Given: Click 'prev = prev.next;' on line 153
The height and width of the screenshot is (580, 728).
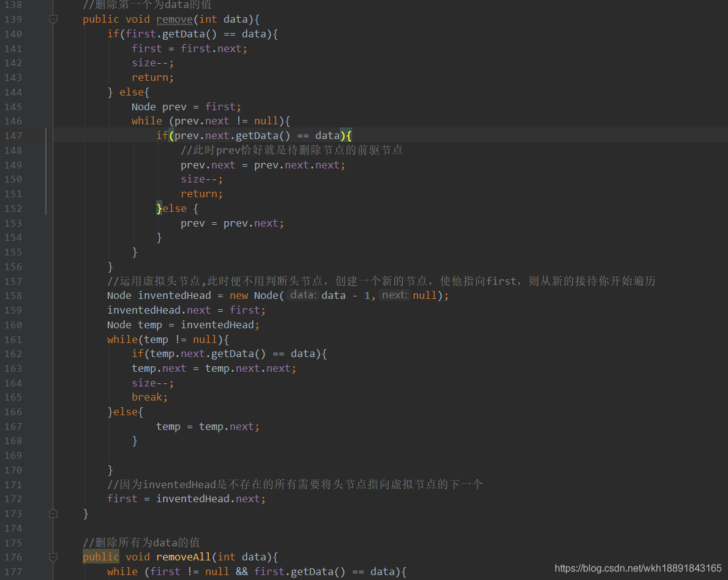Looking at the screenshot, I should (232, 224).
